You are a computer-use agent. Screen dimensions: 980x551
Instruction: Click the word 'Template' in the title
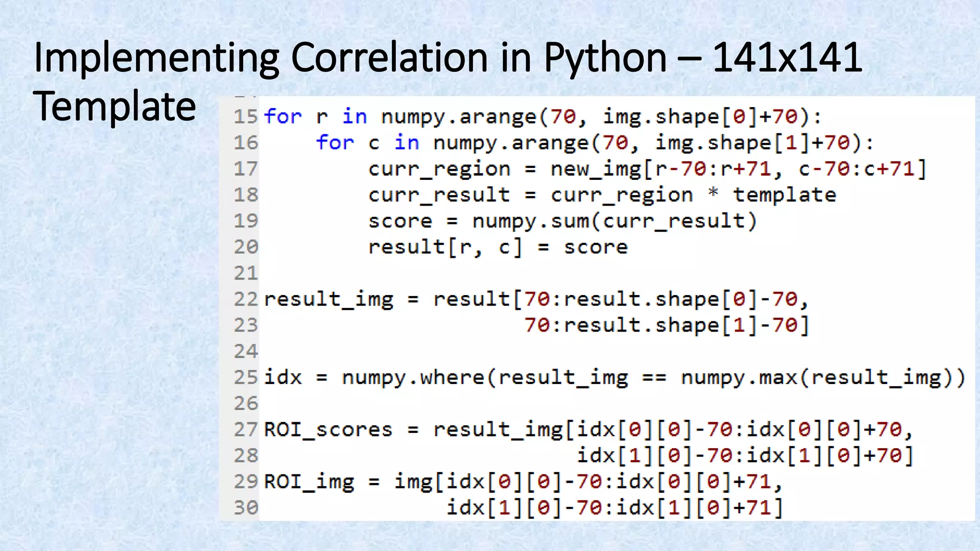(x=115, y=106)
